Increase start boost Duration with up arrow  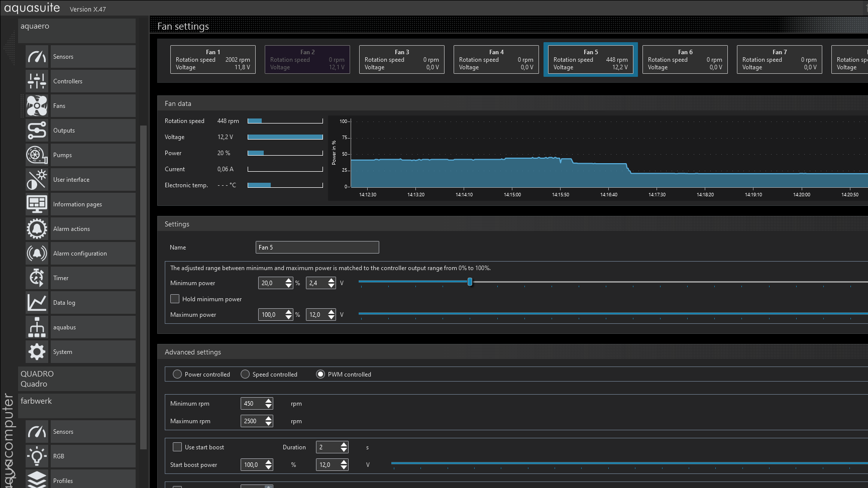[344, 444]
